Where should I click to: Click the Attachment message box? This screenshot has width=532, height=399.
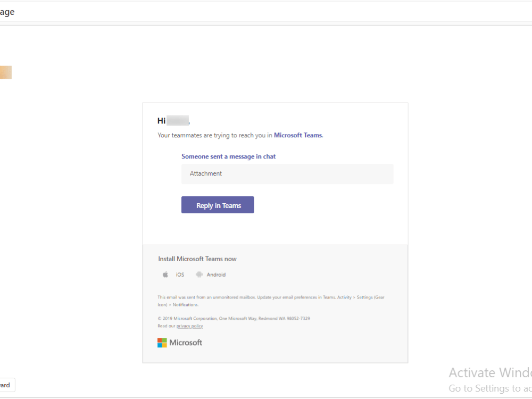point(287,174)
